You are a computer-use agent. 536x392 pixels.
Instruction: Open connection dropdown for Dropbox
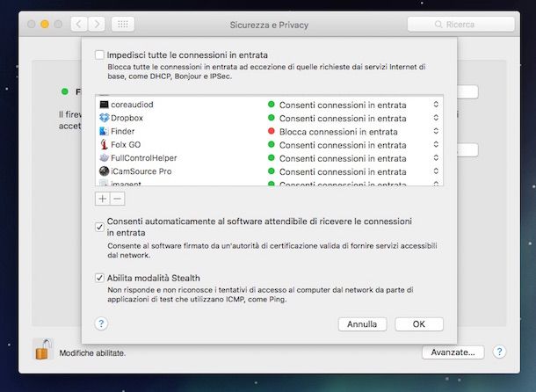pyautogui.click(x=436, y=118)
